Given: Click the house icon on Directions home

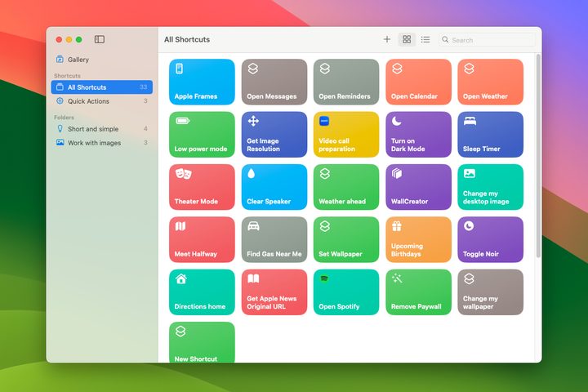Looking at the screenshot, I should pos(181,278).
